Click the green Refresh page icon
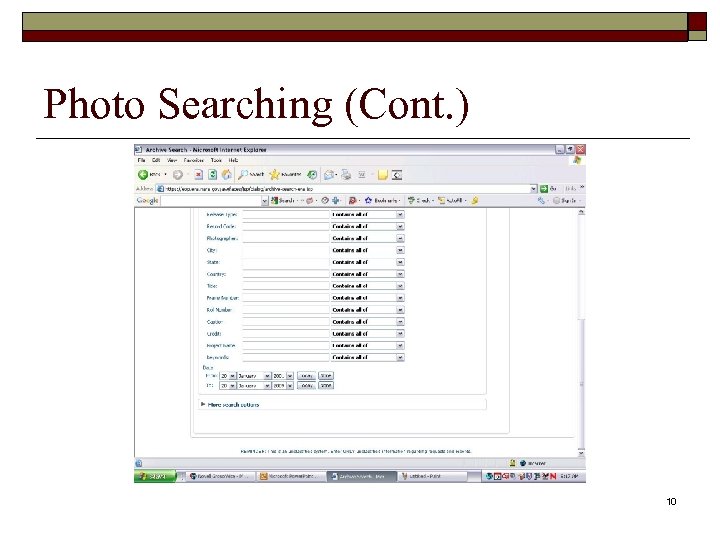Screen dimensions: 720x540 (x=212, y=174)
